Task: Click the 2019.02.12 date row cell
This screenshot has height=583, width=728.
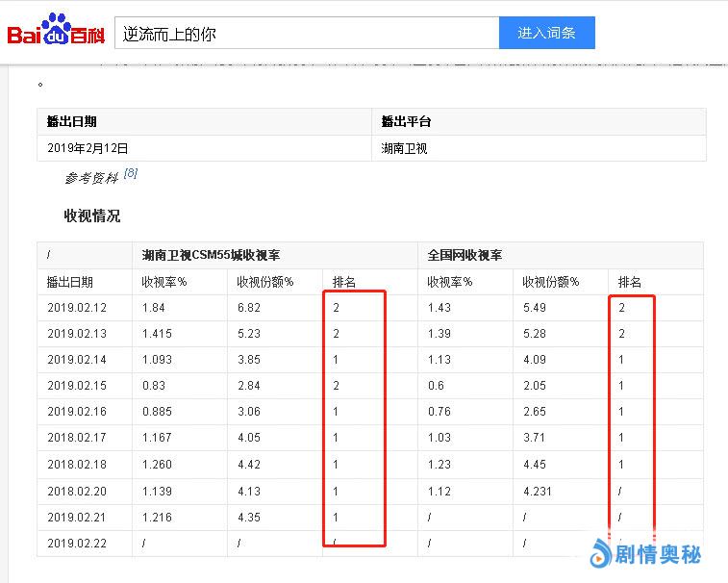Action: click(x=77, y=308)
